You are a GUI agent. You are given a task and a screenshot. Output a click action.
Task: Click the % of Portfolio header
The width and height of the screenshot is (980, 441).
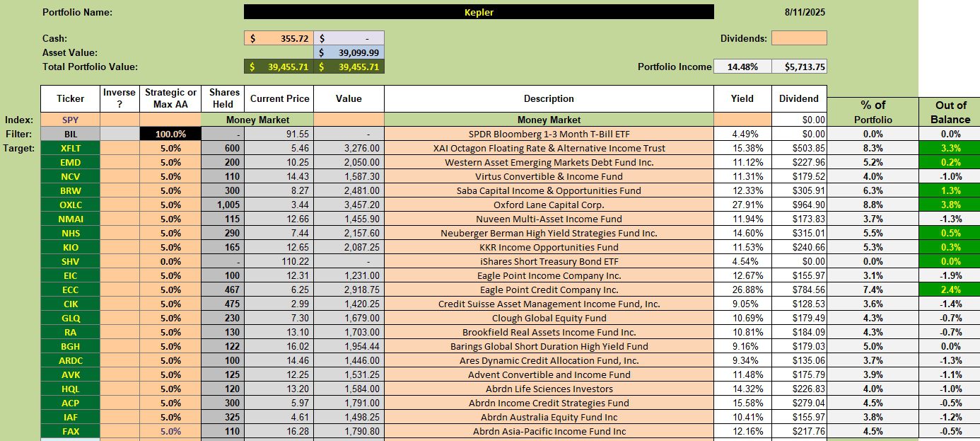[873, 113]
